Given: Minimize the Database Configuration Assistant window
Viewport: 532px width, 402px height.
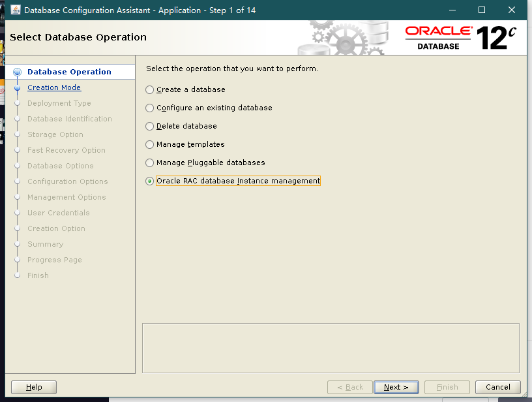Looking at the screenshot, I should tap(452, 10).
